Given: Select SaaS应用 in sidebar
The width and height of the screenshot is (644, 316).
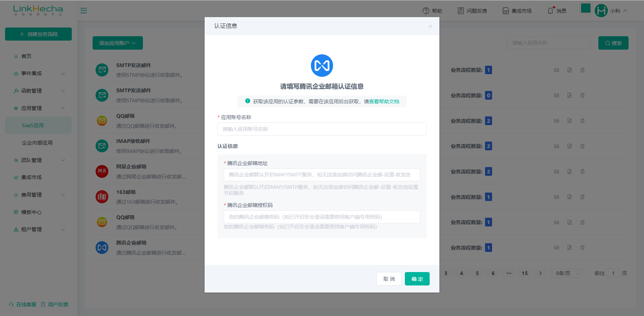Looking at the screenshot, I should click(39, 125).
